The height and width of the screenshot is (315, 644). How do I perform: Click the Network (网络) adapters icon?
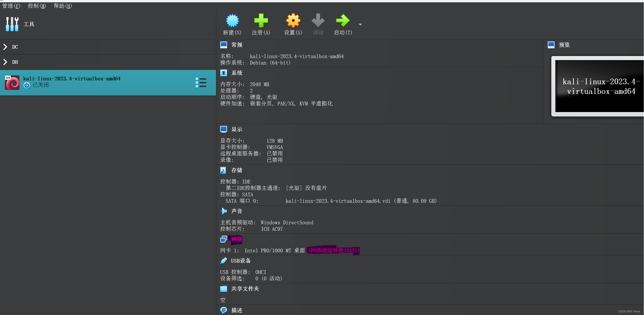(x=224, y=239)
